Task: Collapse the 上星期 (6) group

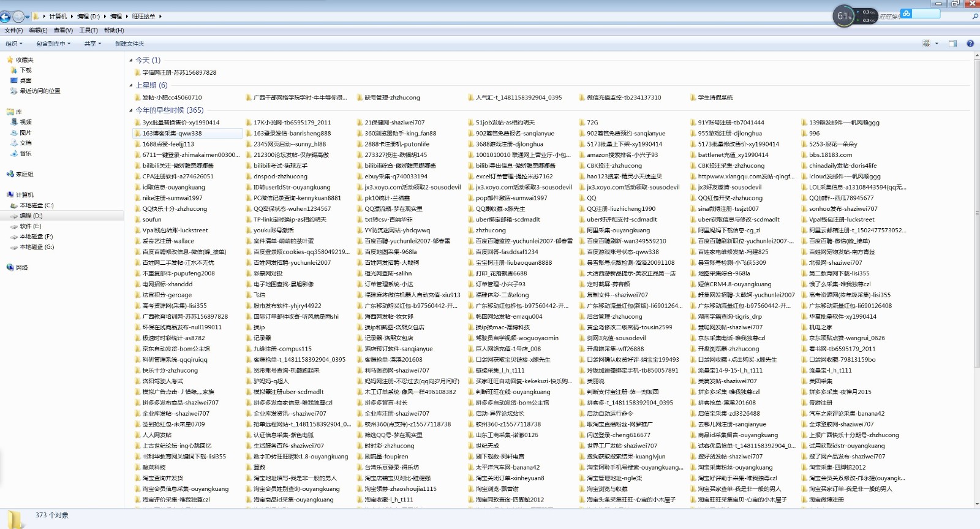Action: point(131,85)
